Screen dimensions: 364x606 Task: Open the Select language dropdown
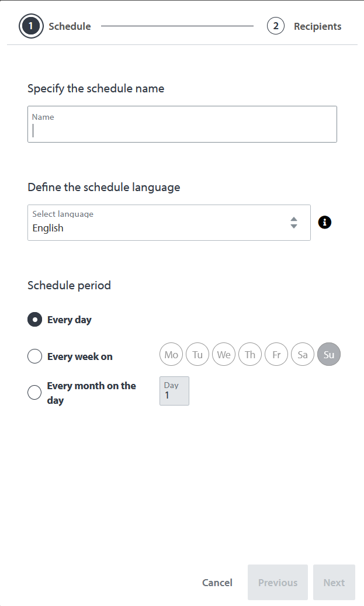click(x=158, y=223)
